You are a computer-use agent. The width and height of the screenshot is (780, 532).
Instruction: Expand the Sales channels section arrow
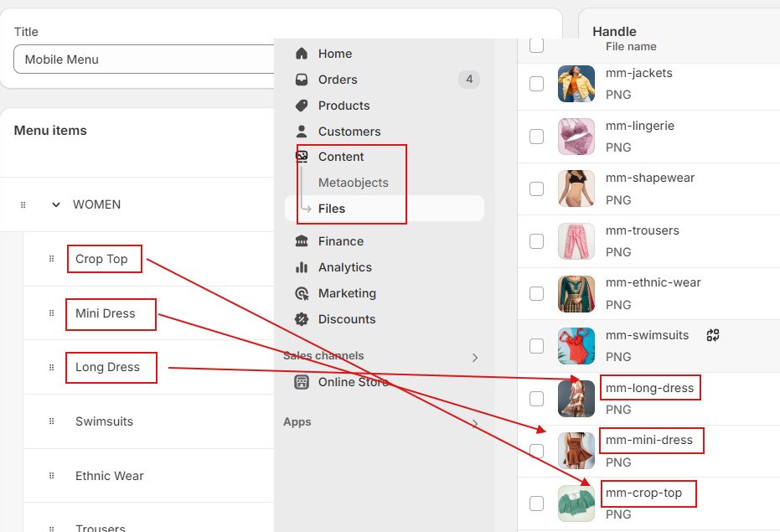click(475, 358)
